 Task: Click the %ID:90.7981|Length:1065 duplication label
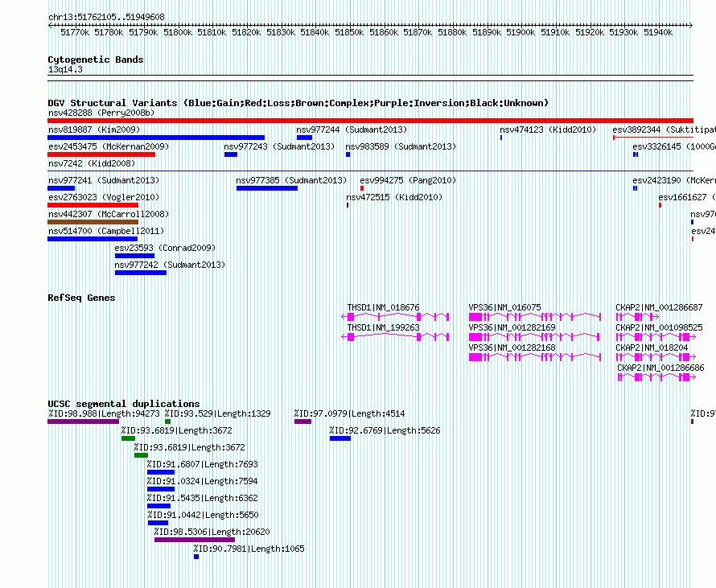click(x=249, y=549)
